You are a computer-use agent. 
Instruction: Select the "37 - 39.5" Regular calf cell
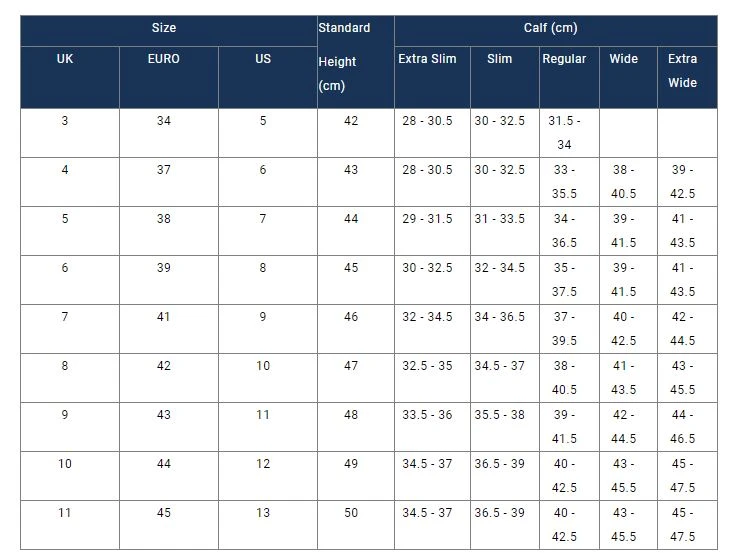(564, 328)
